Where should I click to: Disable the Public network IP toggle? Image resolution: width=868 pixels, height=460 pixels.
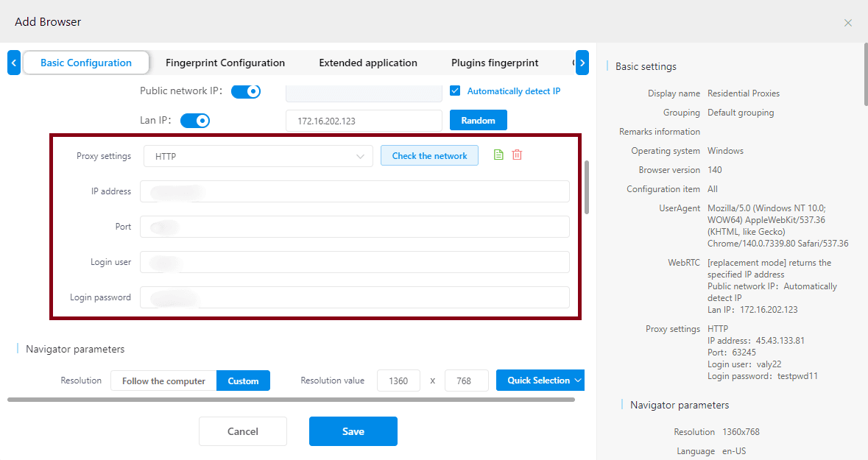(x=247, y=91)
